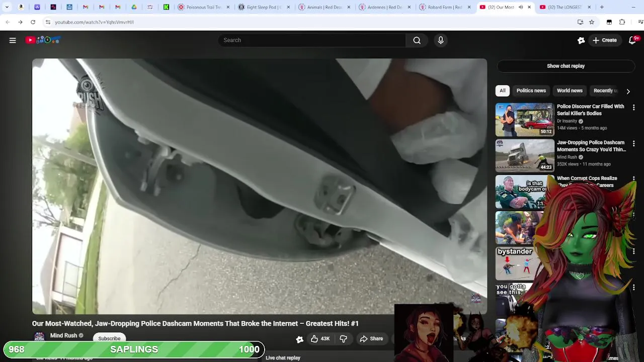Open media control icon in browser toolbar
The image size is (644, 362).
pos(640,22)
